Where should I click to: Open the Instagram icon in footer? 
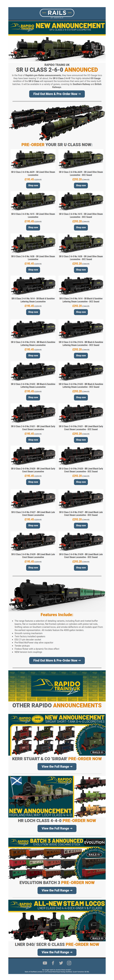69,963
